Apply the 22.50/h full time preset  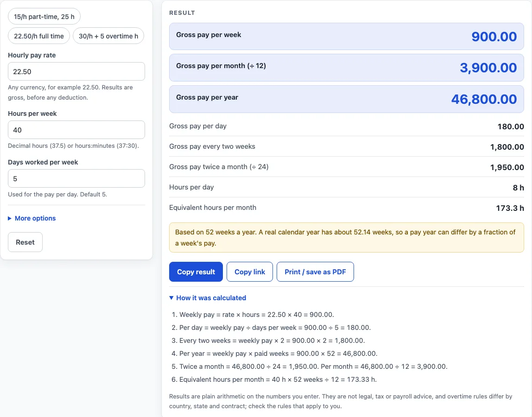pos(38,36)
